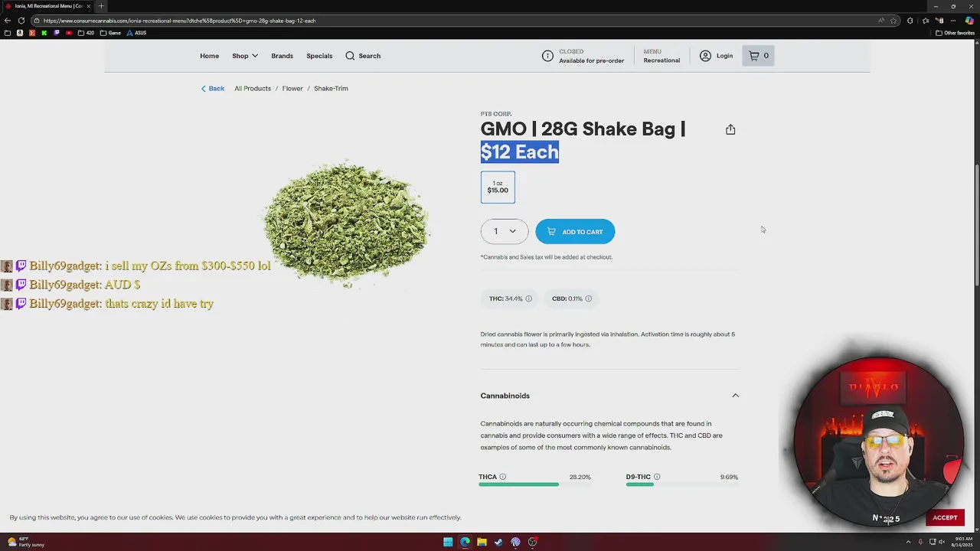Click CBD info circle icon
This screenshot has height=551, width=980.
point(588,298)
